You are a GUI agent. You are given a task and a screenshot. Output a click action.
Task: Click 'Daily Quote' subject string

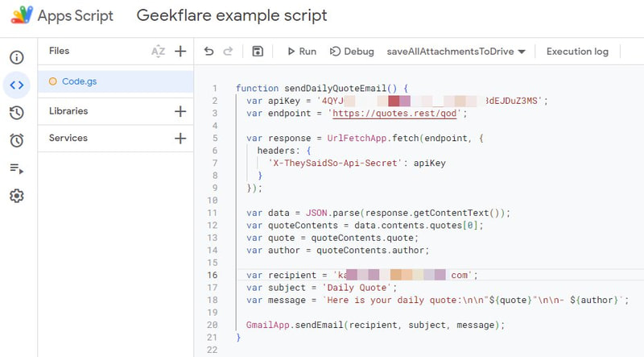[357, 288]
